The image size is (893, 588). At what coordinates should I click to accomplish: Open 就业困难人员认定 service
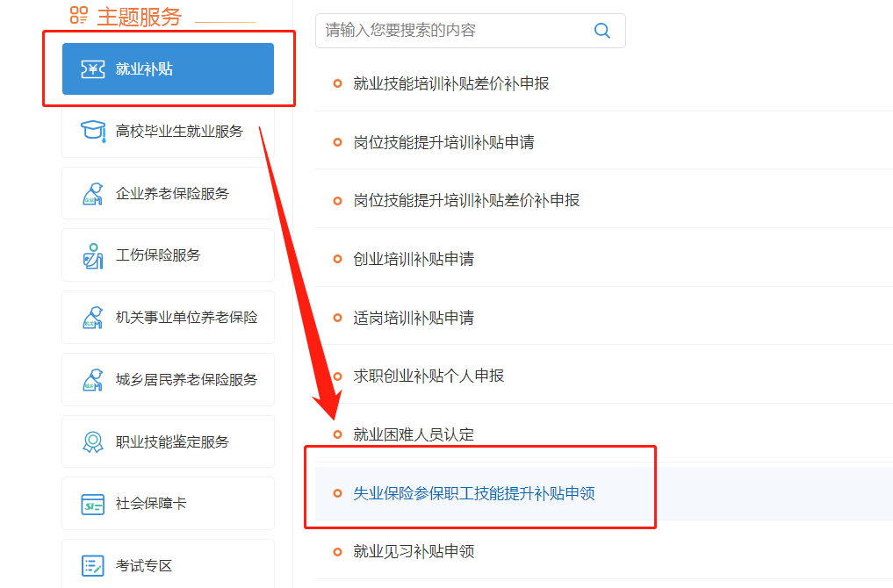(414, 435)
